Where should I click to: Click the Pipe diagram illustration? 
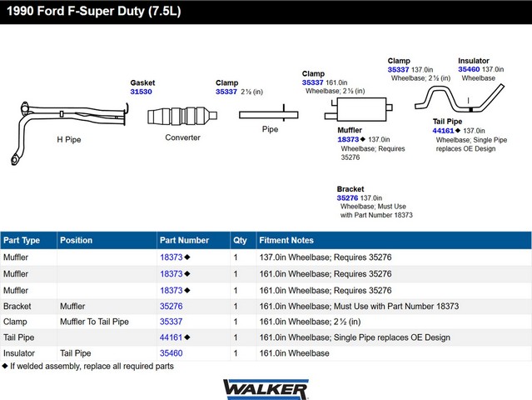point(269,113)
